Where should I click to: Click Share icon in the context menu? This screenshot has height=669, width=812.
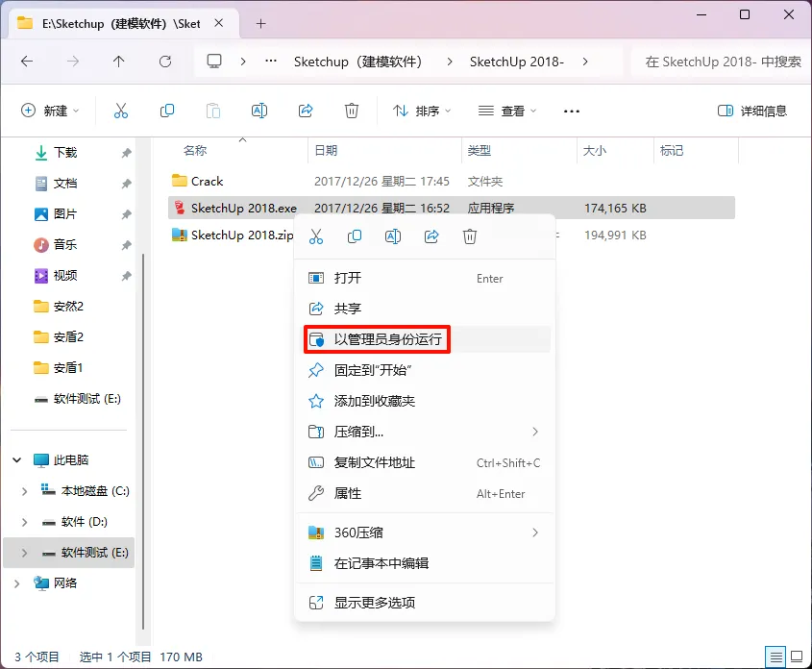(x=431, y=236)
